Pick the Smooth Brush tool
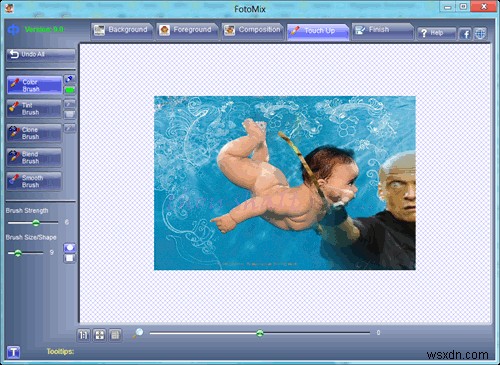This screenshot has width=500, height=365. click(34, 181)
